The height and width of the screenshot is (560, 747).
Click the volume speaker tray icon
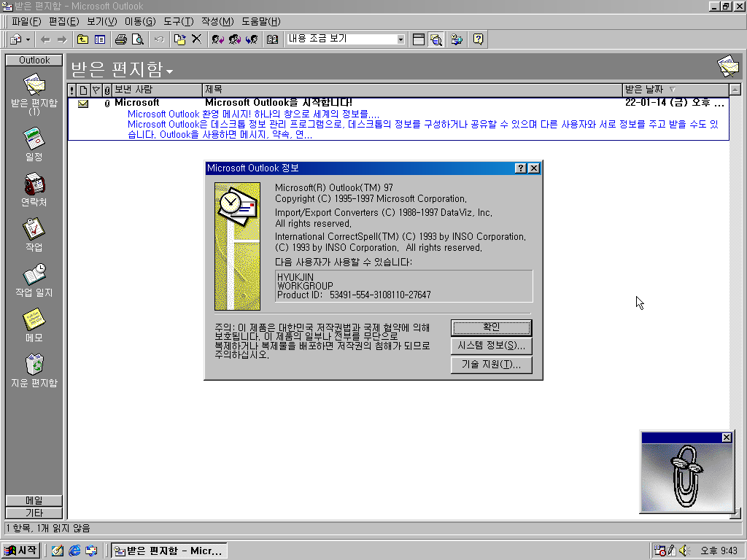[x=684, y=551]
